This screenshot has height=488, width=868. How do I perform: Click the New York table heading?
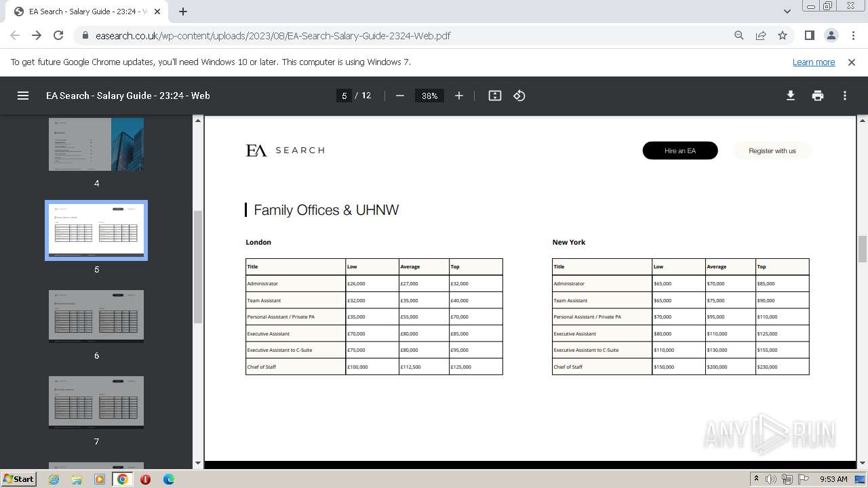(x=569, y=242)
